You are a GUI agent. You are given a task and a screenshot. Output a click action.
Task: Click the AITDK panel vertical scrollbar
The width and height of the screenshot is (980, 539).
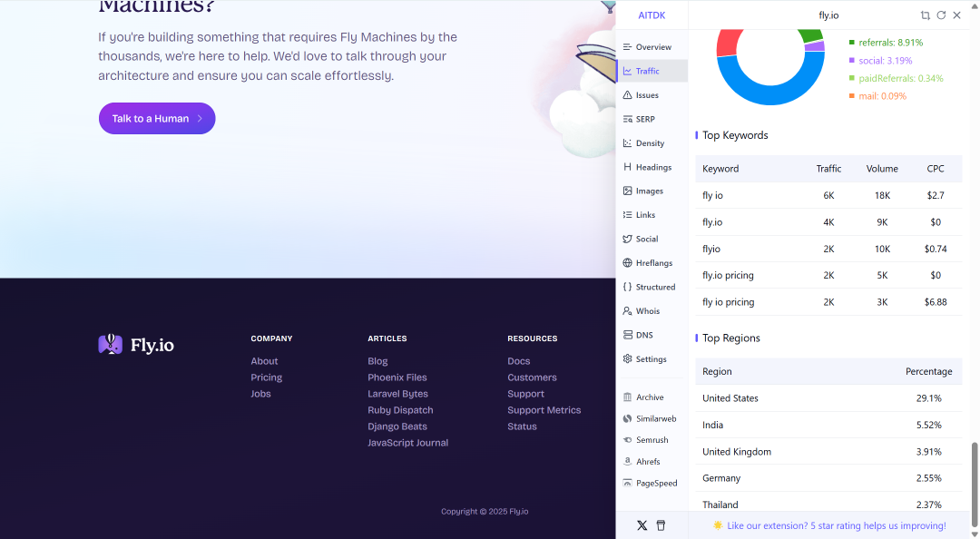974,484
